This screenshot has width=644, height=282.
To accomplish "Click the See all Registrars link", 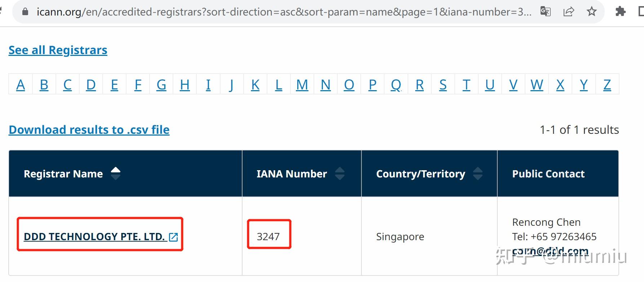I will click(x=58, y=50).
